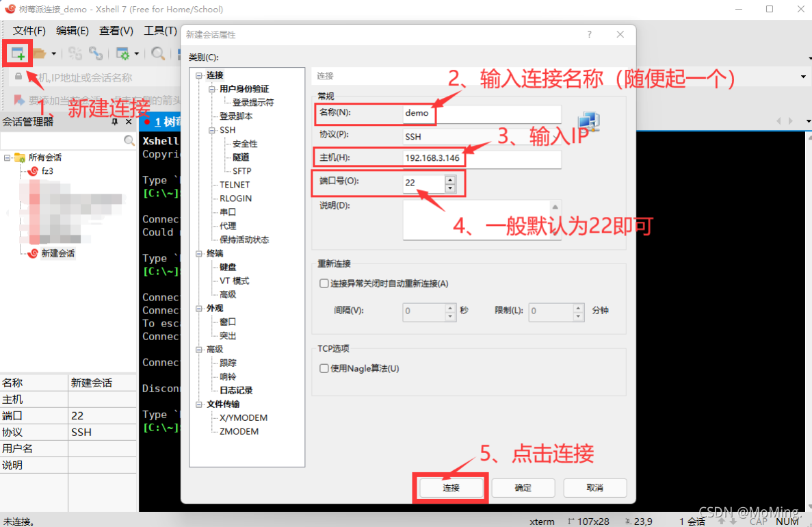Select 登录脚本 in category tree
Image resolution: width=812 pixels, height=527 pixels.
(236, 116)
